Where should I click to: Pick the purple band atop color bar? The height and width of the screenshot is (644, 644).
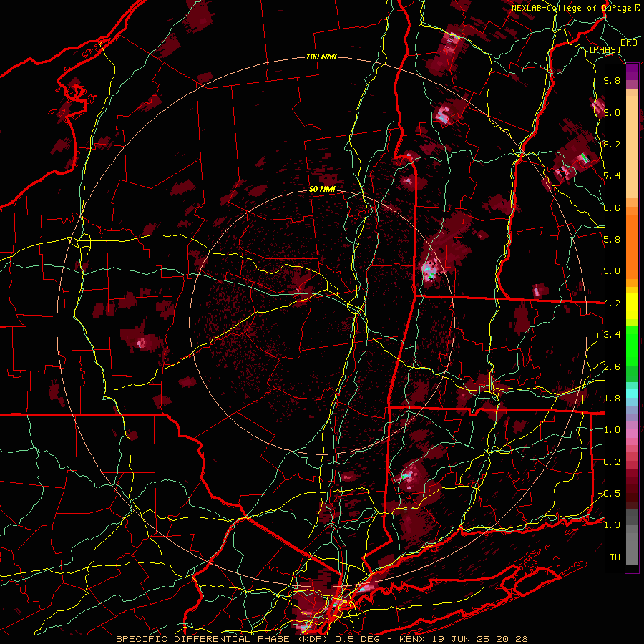632,72
